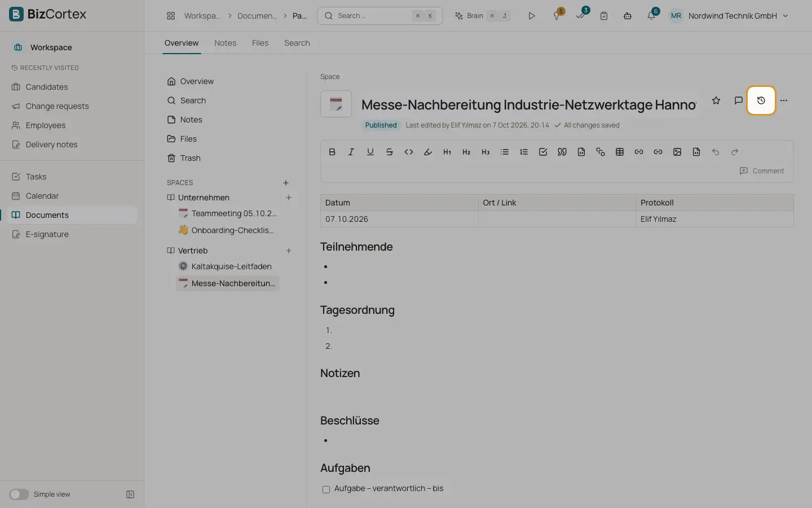This screenshot has width=812, height=508.
Task: Toggle bold formatting in the editor toolbar
Action: pyautogui.click(x=332, y=152)
